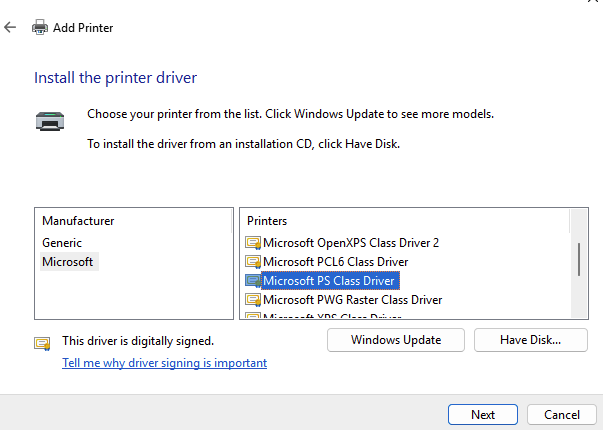The height and width of the screenshot is (430, 603).
Task: Click icon beside Microsoft PWG Raster Class Driver
Action: [x=252, y=299]
